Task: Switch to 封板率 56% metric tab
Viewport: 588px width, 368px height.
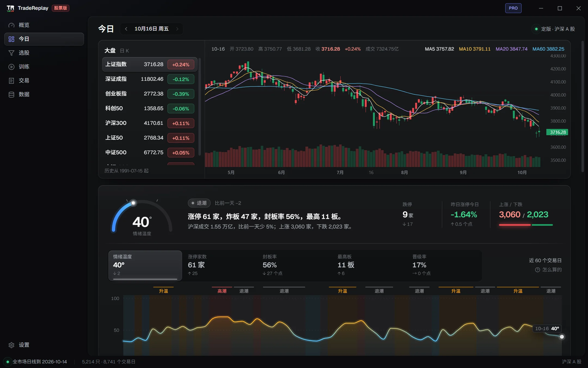Action: click(x=295, y=266)
